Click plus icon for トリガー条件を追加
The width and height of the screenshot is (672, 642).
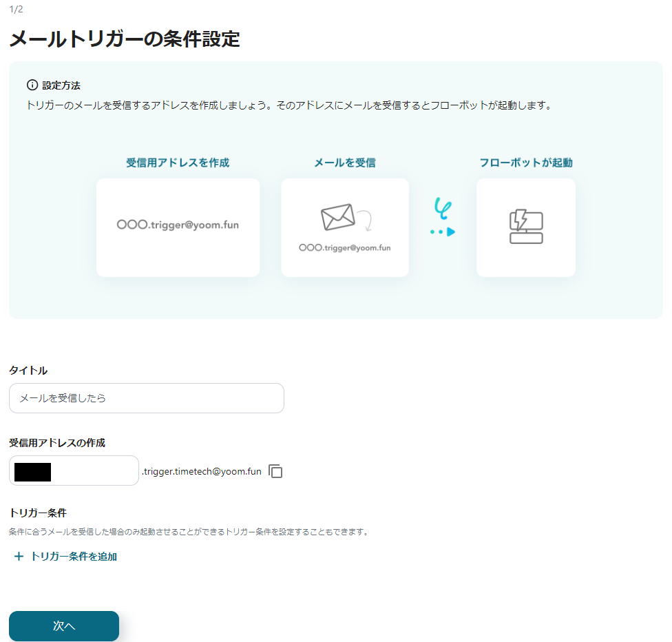19,556
